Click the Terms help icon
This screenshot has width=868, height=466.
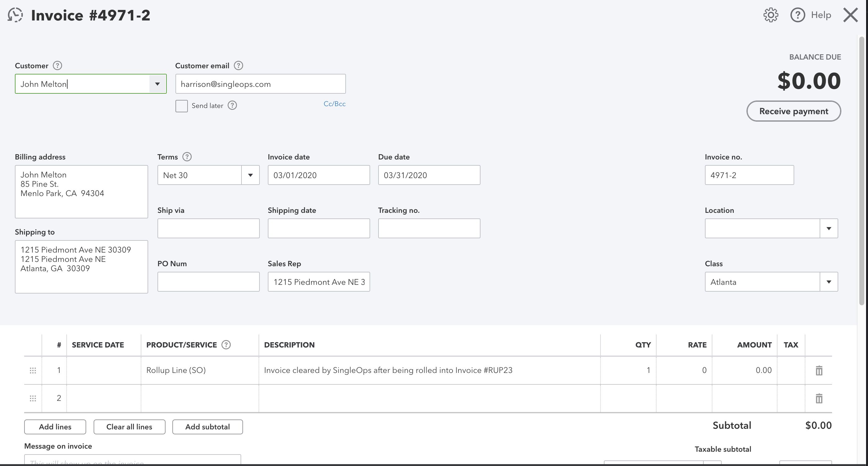[187, 157]
